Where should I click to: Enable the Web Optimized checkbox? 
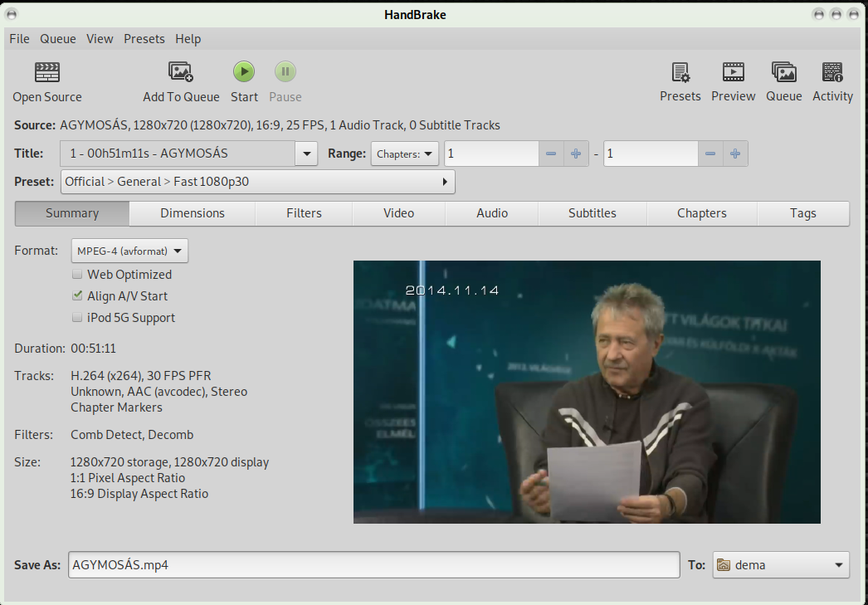click(77, 275)
